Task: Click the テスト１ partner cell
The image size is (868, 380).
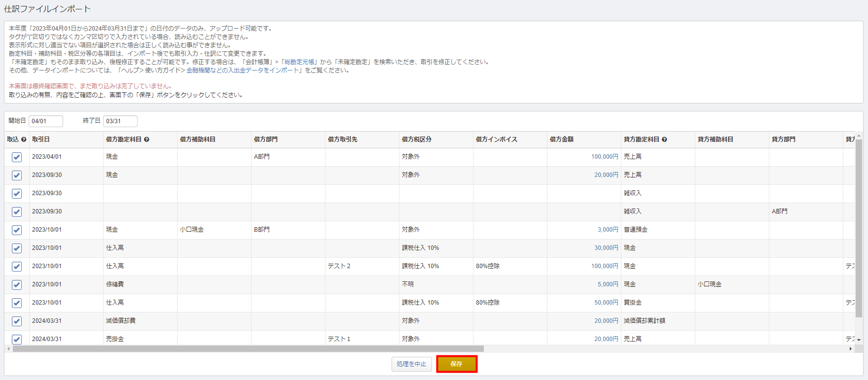Action: [362, 338]
